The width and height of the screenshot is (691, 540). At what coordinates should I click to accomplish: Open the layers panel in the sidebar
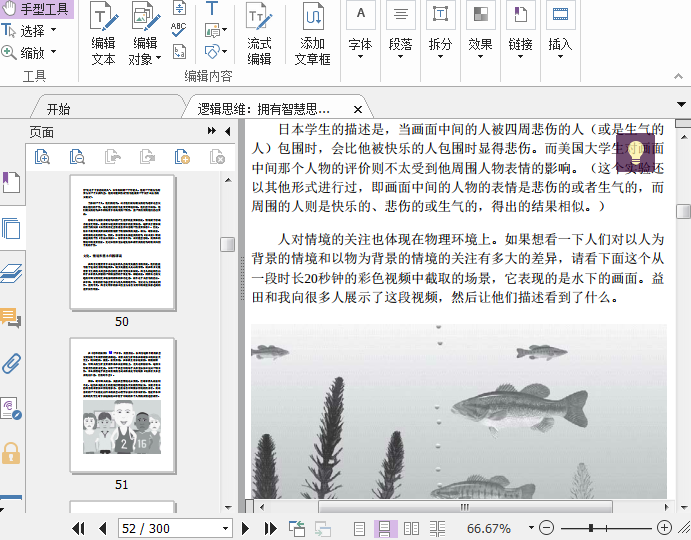coord(11,273)
